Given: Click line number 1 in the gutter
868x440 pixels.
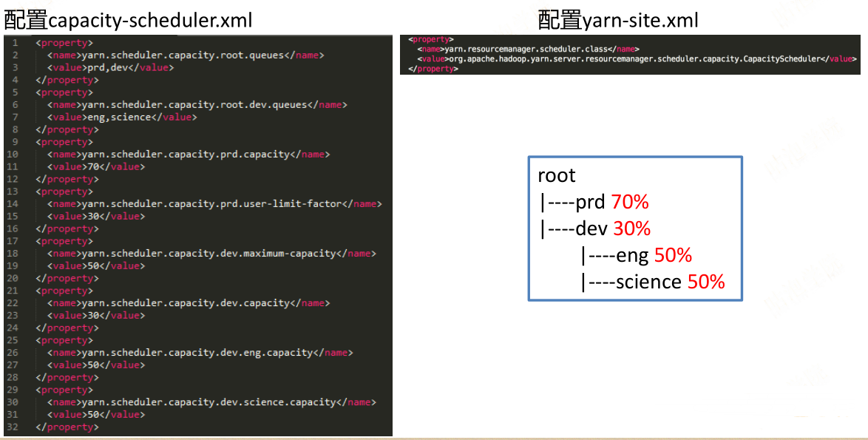Looking at the screenshot, I should pos(15,43).
